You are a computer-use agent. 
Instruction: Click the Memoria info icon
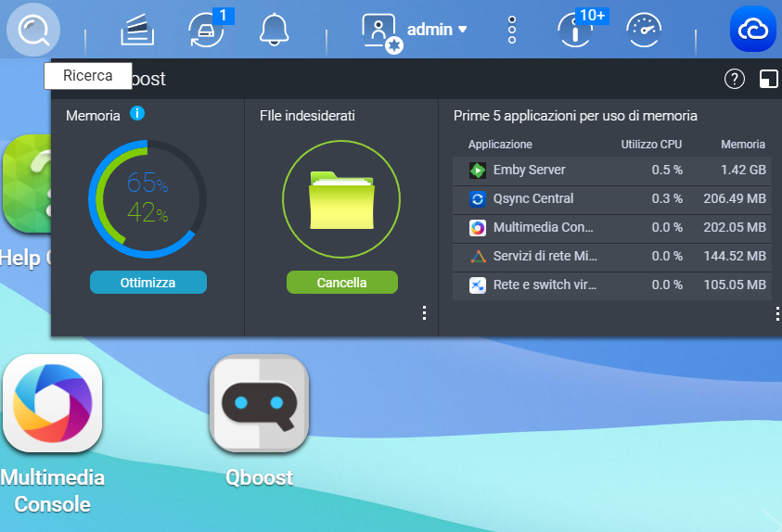pyautogui.click(x=137, y=114)
